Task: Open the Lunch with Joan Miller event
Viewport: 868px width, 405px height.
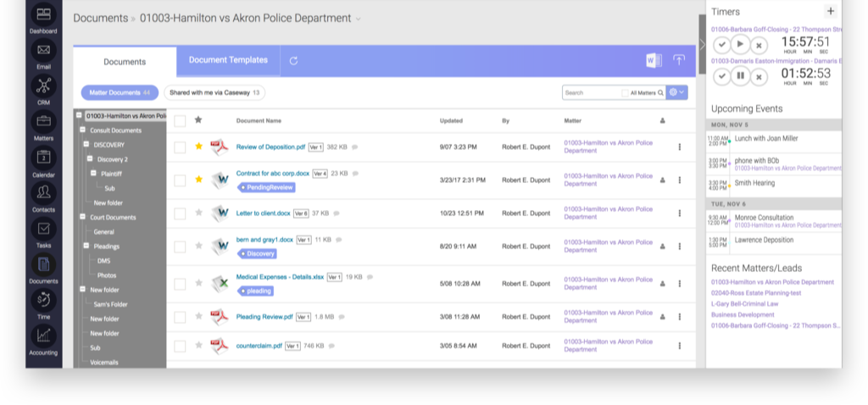Action: (766, 138)
